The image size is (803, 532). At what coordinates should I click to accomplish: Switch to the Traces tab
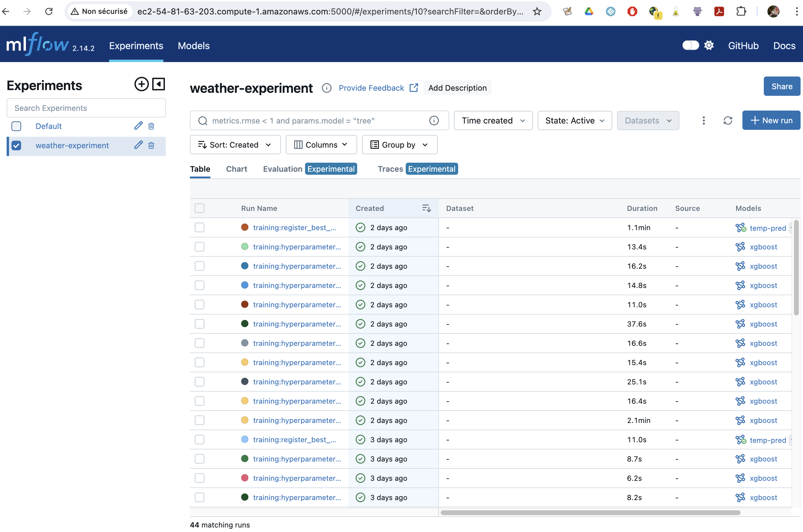tap(390, 169)
